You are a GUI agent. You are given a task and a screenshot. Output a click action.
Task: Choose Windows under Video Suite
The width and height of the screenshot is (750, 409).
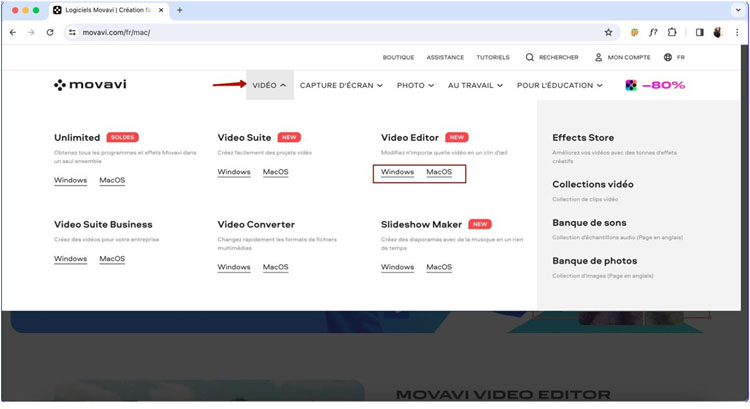click(234, 172)
